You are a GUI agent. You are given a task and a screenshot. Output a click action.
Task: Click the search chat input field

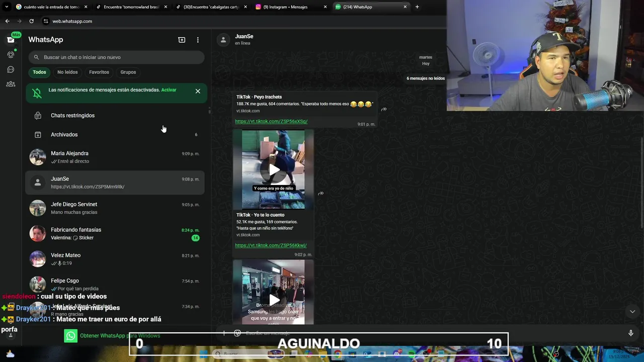(x=116, y=57)
